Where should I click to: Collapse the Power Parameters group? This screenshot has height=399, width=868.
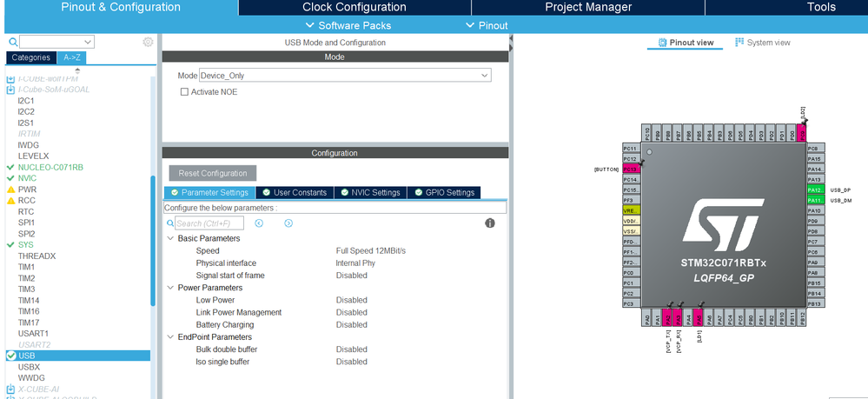[170, 288]
